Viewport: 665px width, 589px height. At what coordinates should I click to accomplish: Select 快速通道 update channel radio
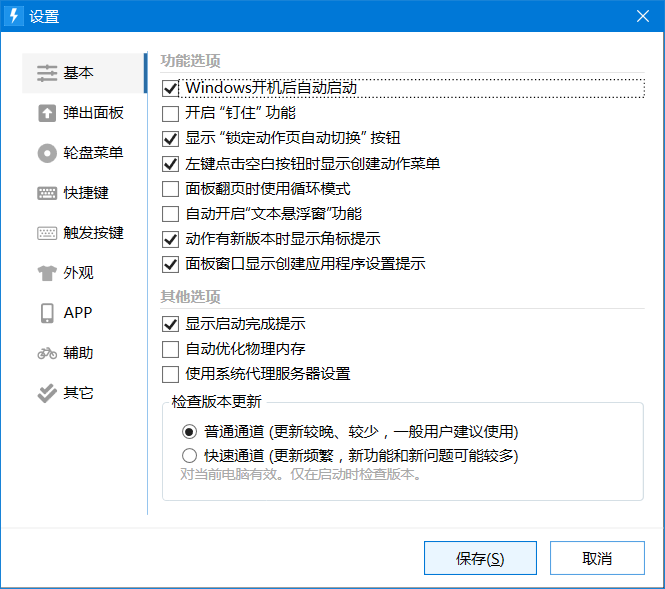click(189, 456)
